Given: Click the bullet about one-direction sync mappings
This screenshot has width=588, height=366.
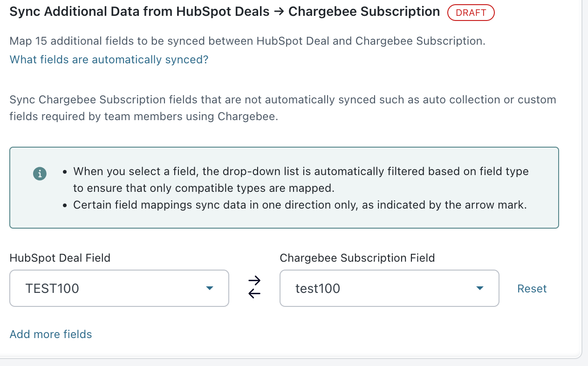Looking at the screenshot, I should pos(300,205).
